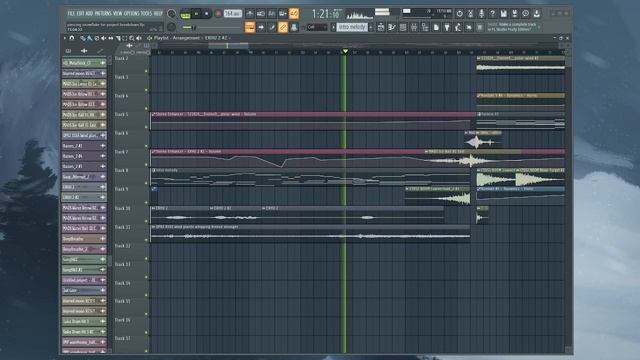Click the red record button
640x360 pixels.
pos(218,13)
